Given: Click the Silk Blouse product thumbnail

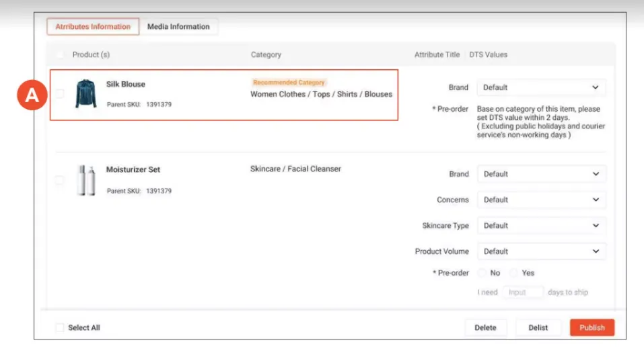Looking at the screenshot, I should point(86,94).
